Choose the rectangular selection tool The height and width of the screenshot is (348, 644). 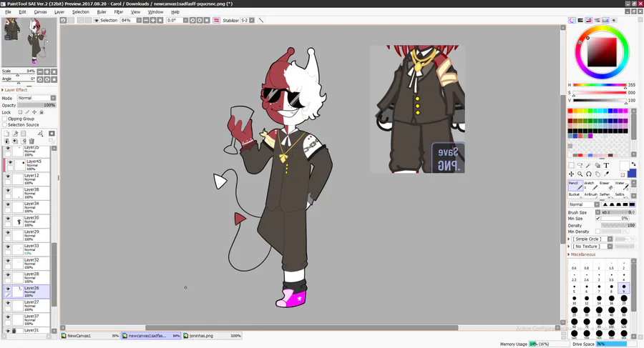point(571,165)
